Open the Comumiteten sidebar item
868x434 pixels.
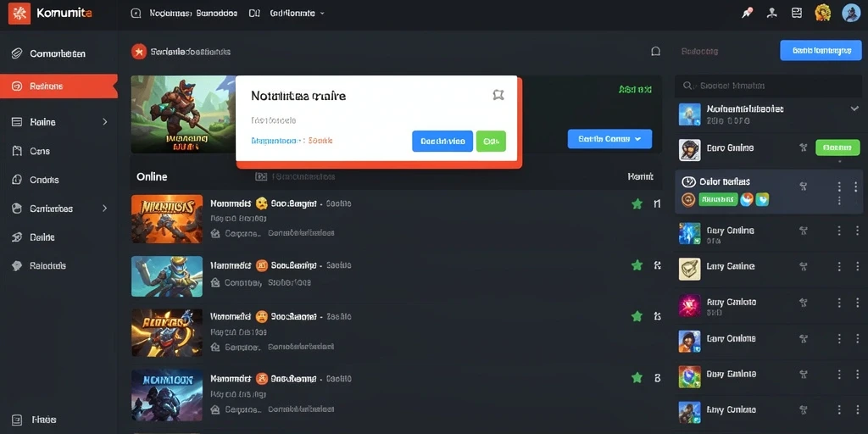click(58, 53)
